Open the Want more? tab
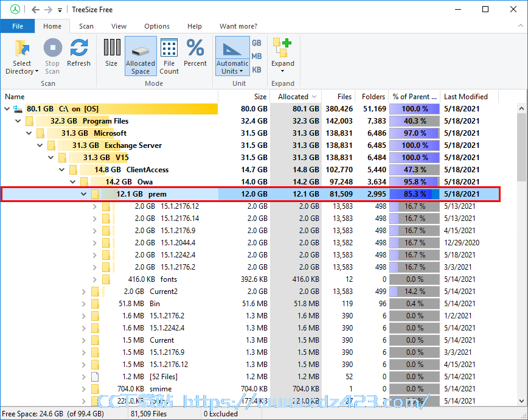Screen dimensions: 528x420 pos(238,26)
